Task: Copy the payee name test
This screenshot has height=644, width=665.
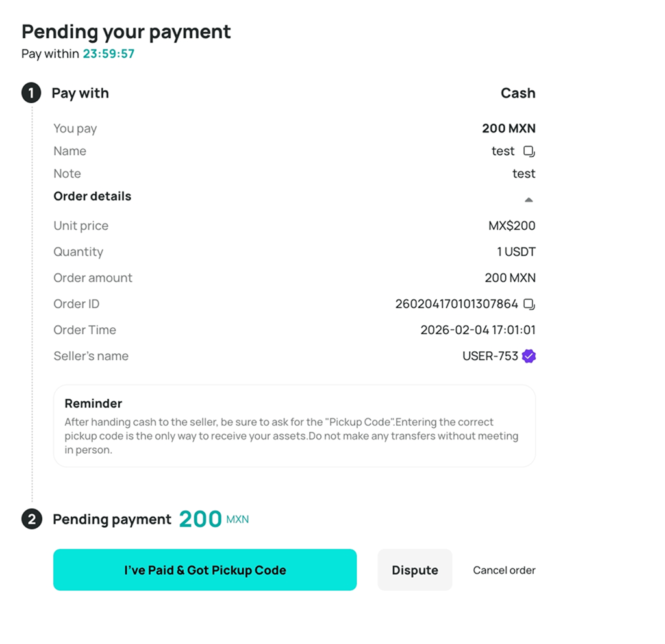Action: tap(529, 151)
